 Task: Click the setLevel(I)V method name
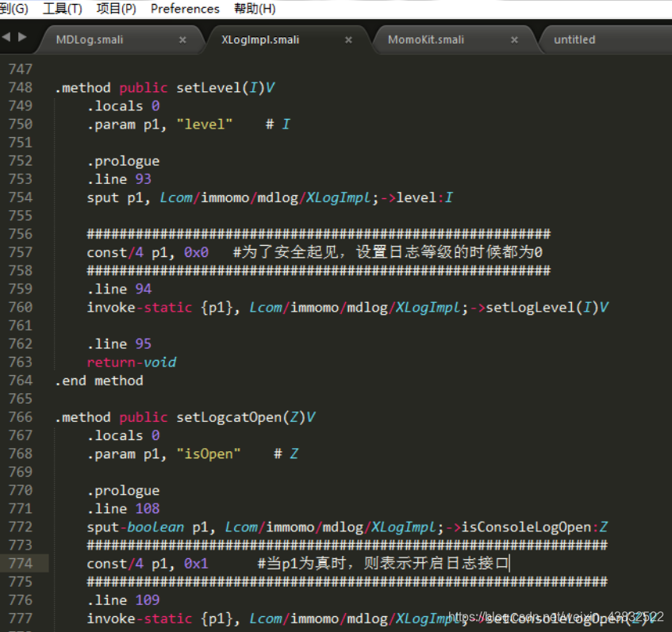225,88
